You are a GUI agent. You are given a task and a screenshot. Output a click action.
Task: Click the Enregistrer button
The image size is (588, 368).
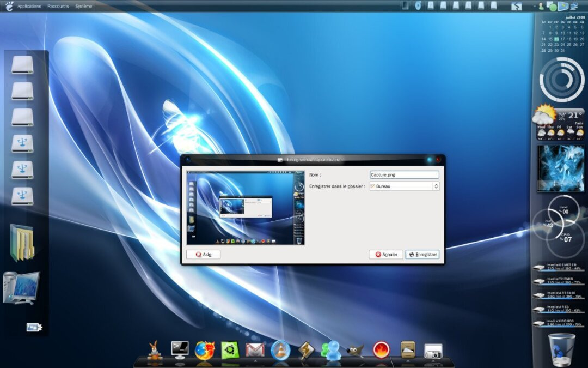422,255
